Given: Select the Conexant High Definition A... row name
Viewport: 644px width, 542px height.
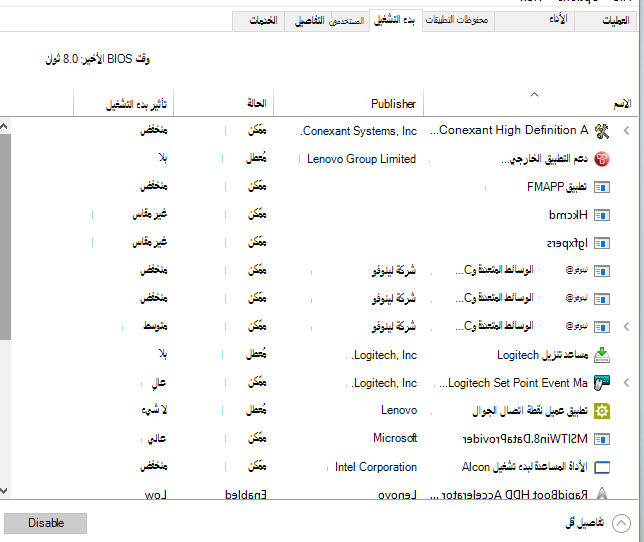Looking at the screenshot, I should pos(509,130).
